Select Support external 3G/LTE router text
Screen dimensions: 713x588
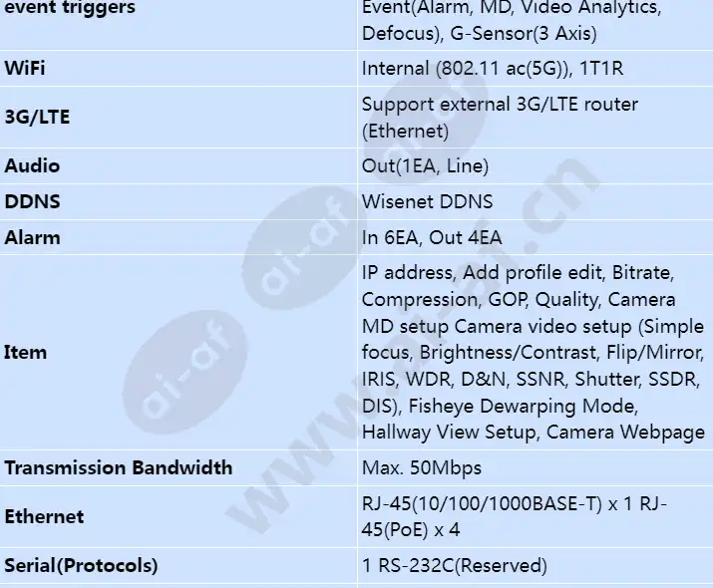[500, 105]
